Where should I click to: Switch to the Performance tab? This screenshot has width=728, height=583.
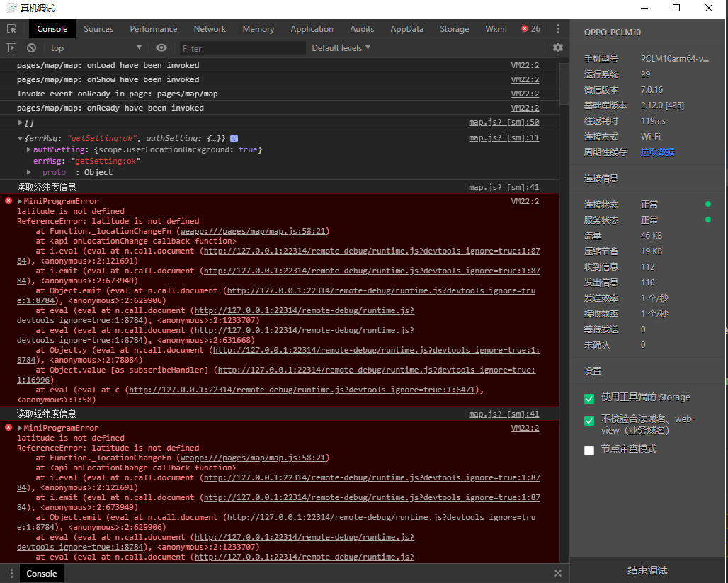coord(153,29)
